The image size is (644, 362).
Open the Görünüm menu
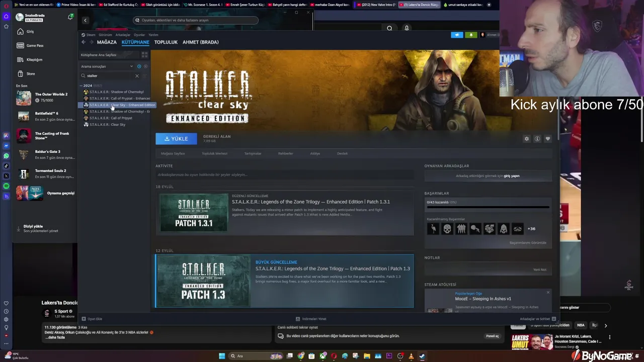coord(105,35)
